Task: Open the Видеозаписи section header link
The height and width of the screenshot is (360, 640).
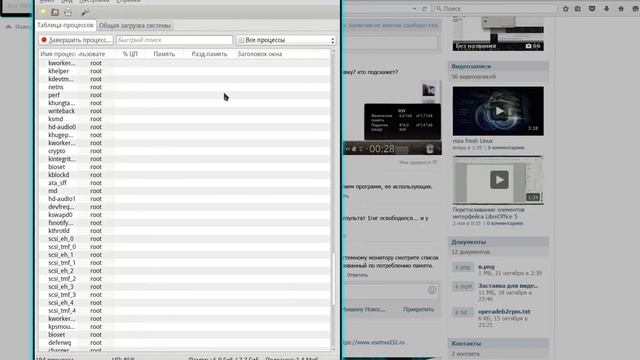Action: click(471, 66)
